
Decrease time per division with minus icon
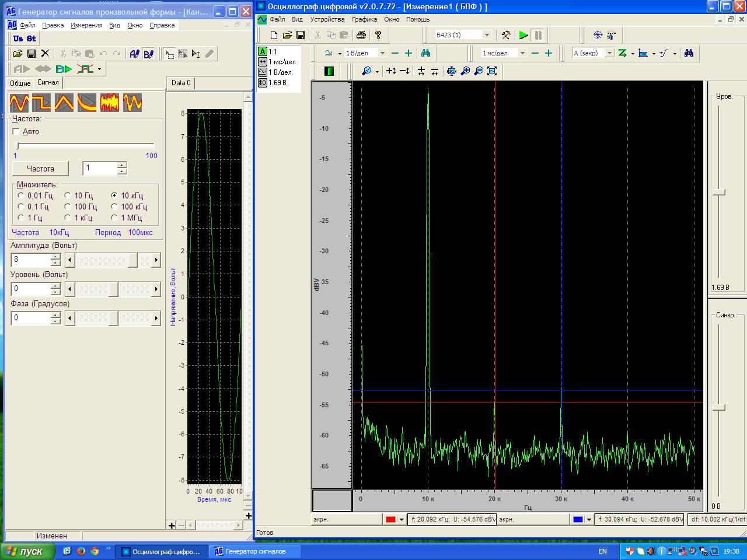[535, 53]
